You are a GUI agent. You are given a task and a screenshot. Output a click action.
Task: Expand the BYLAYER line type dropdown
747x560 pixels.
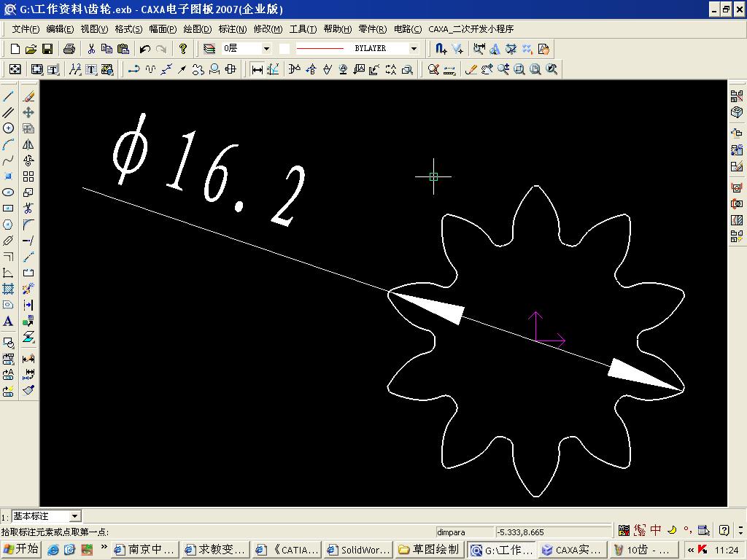click(414, 49)
